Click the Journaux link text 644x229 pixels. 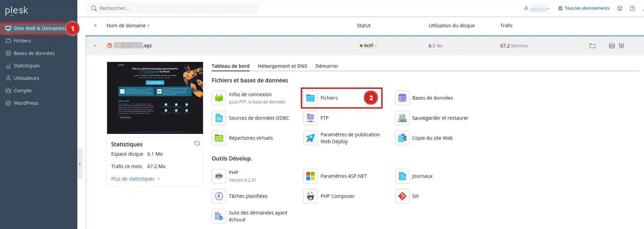(x=422, y=176)
